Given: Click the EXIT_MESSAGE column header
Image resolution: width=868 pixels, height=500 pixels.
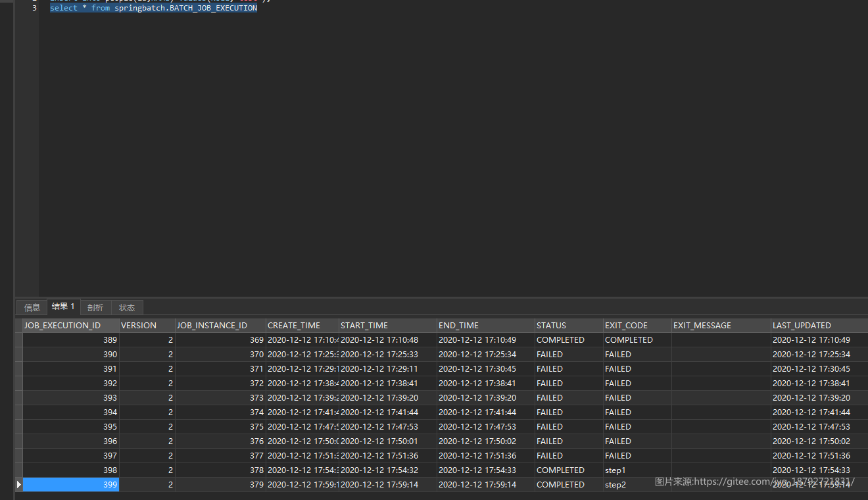Looking at the screenshot, I should (721, 326).
